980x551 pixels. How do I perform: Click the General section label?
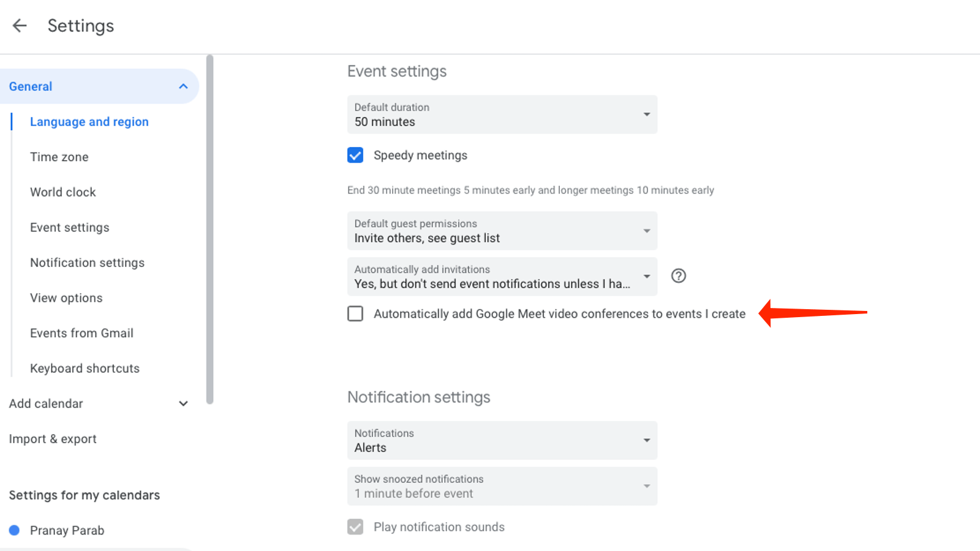coord(31,86)
